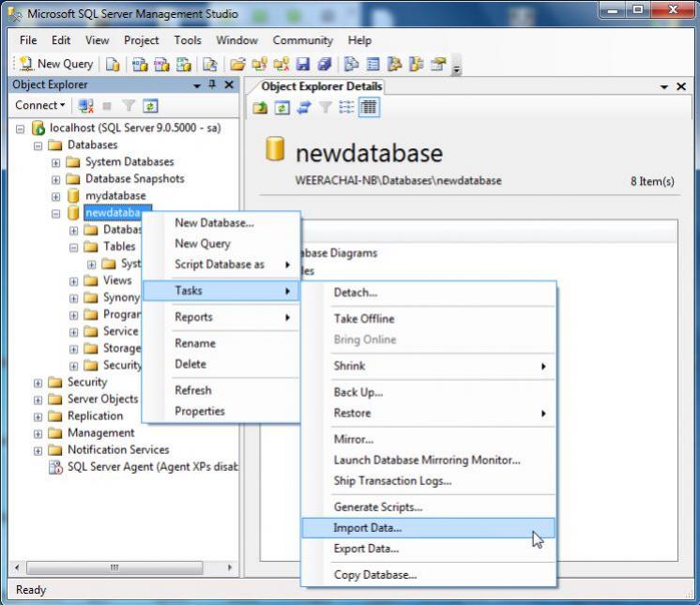Click the Refresh icon in Object Explorer
This screenshot has width=700, height=605.
pos(150,106)
